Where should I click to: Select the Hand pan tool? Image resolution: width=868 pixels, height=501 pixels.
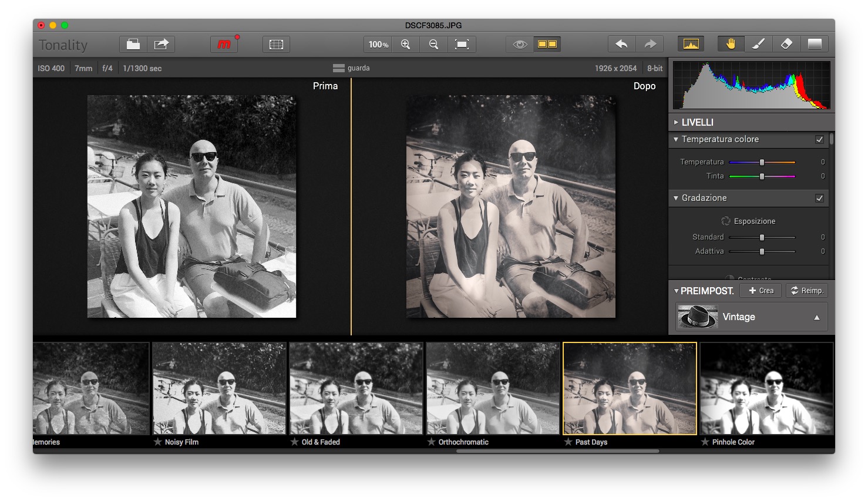coord(731,45)
